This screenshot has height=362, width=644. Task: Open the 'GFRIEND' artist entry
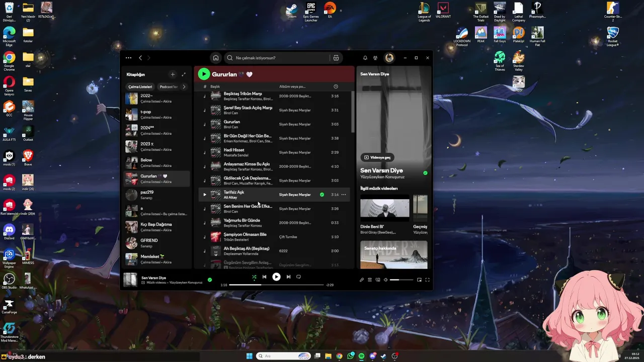coord(157,243)
